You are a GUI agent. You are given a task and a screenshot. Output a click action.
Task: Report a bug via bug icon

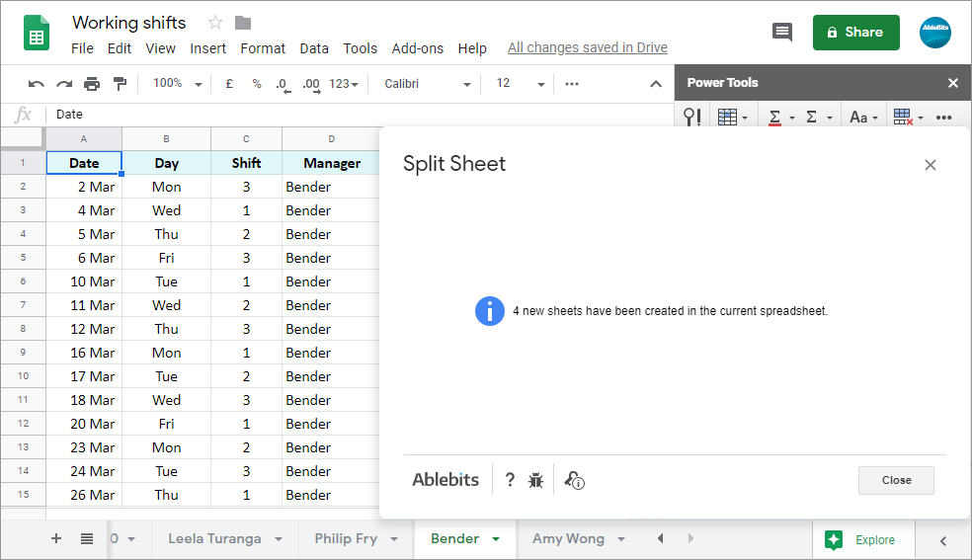[535, 480]
